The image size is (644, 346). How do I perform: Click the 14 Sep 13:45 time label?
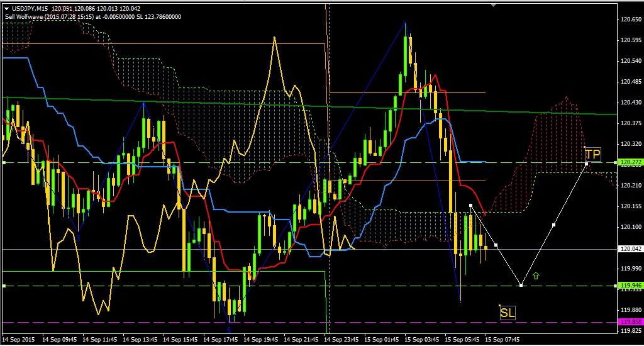click(x=140, y=340)
